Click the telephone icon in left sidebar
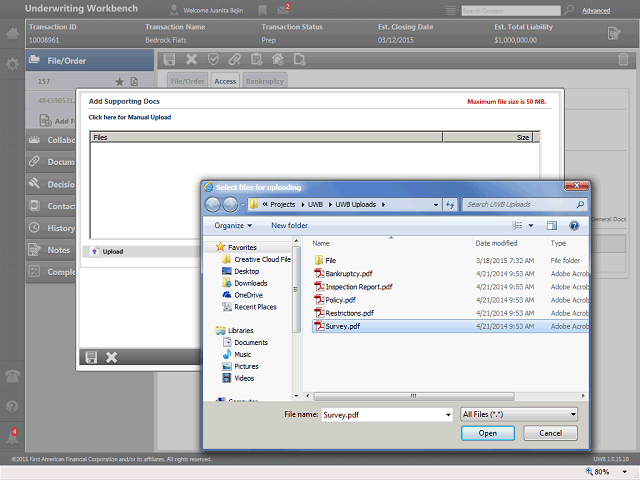This screenshot has height=480, width=640. [x=12, y=376]
